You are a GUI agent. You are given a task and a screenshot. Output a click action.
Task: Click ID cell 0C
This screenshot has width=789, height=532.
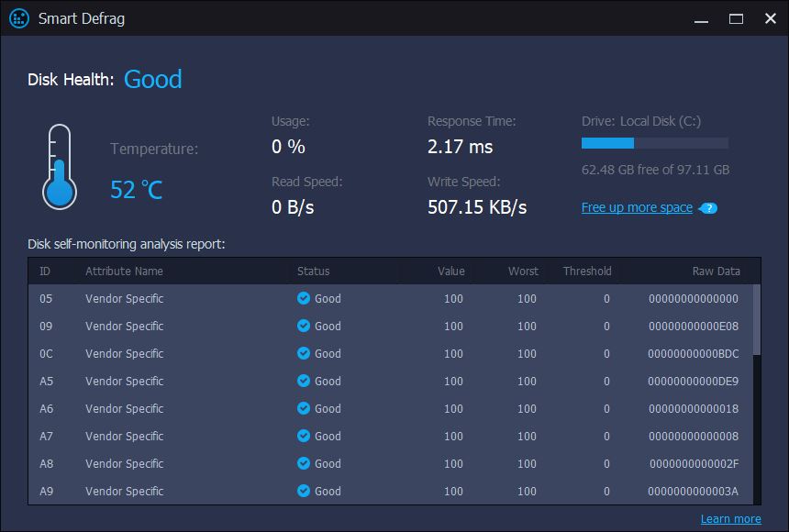46,354
